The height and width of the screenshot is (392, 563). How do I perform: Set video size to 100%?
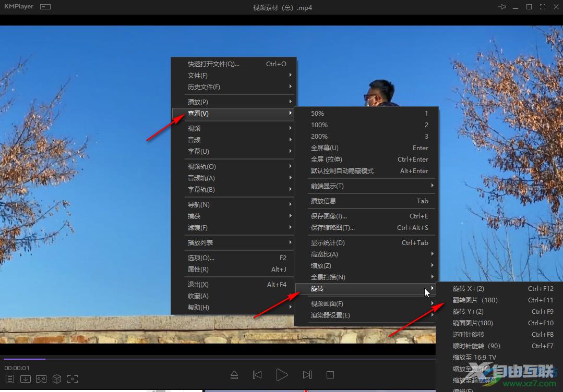(x=366, y=125)
